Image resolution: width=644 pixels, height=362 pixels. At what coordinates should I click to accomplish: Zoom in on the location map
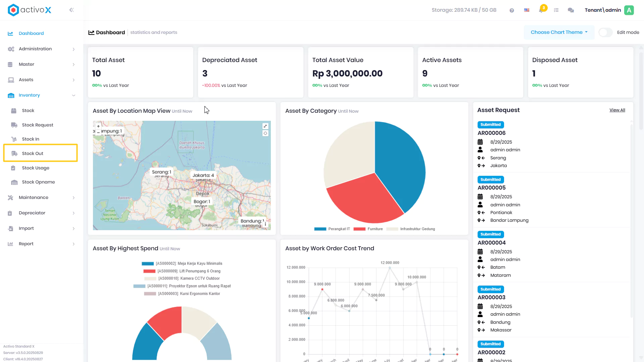point(98,126)
